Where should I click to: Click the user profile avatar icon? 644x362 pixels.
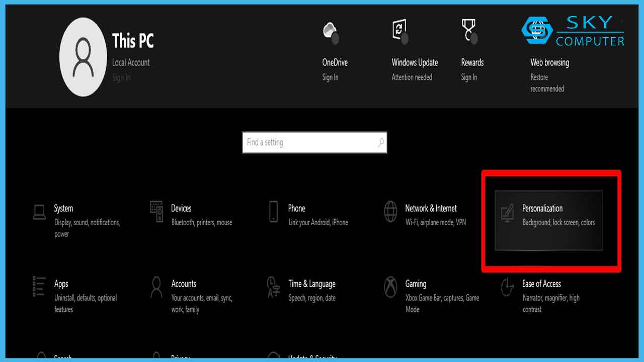pos(84,57)
